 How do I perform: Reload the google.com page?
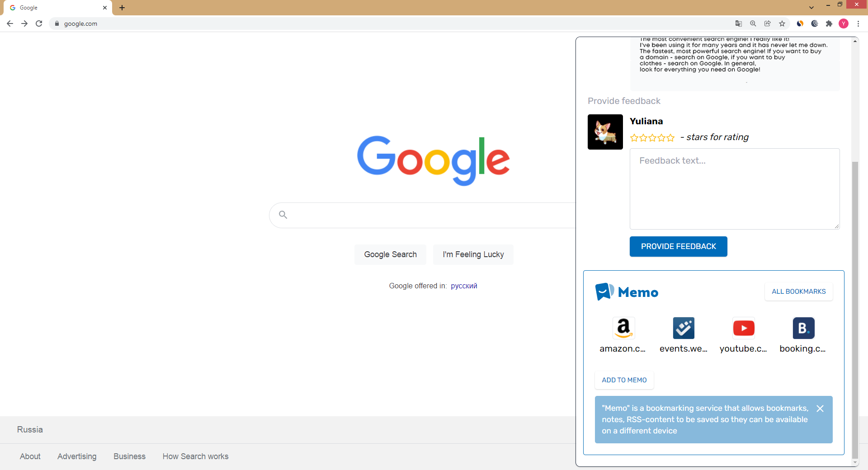pyautogui.click(x=39, y=23)
